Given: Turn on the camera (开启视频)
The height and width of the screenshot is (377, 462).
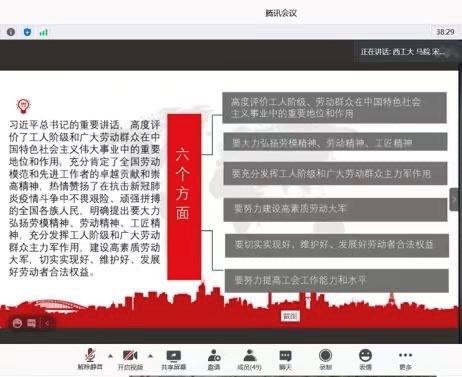Looking at the screenshot, I should pos(130,359).
